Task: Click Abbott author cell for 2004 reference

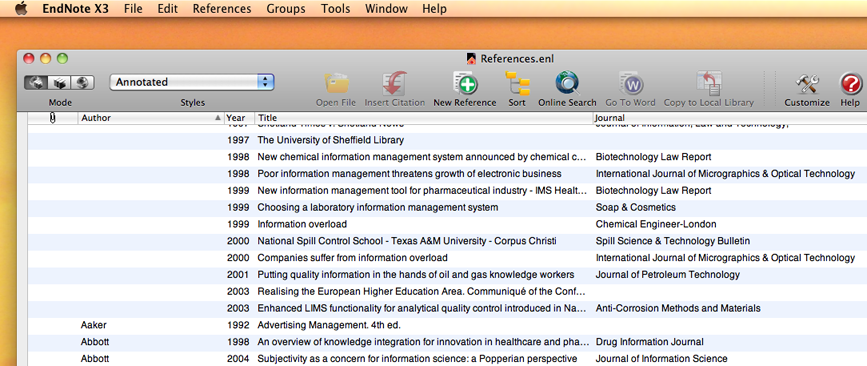Action: (x=95, y=359)
